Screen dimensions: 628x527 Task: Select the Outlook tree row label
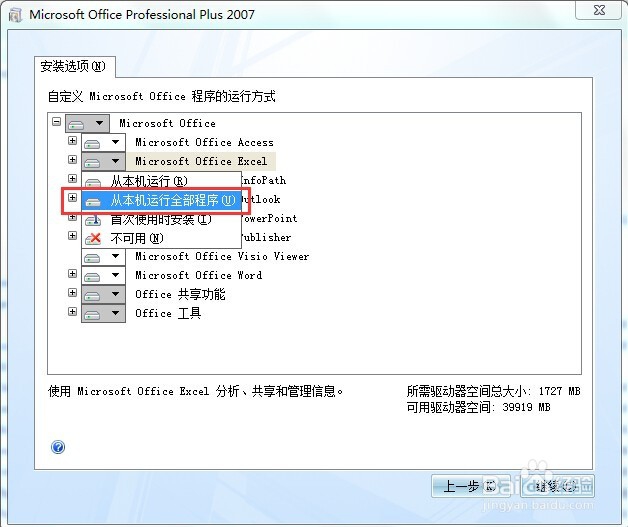pyautogui.click(x=261, y=199)
